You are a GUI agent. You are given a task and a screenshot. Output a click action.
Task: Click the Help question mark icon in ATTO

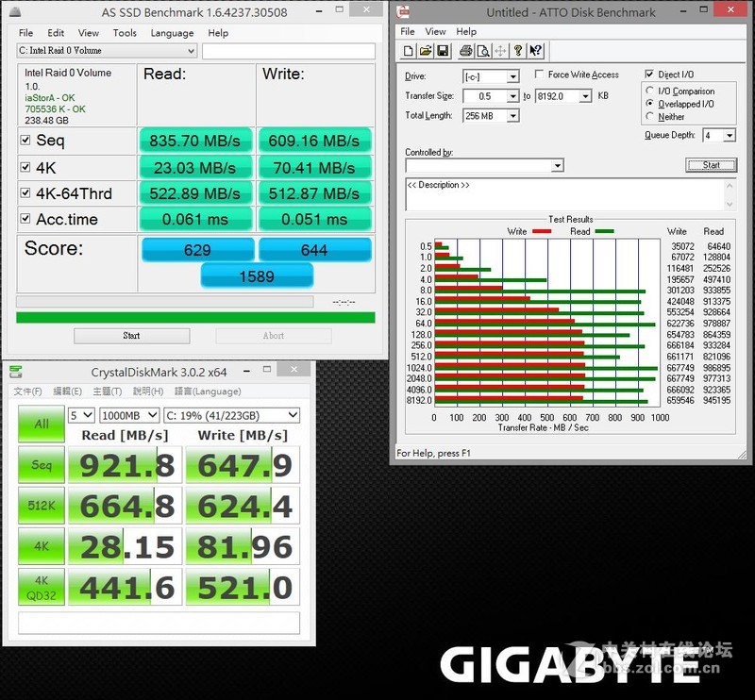518,51
